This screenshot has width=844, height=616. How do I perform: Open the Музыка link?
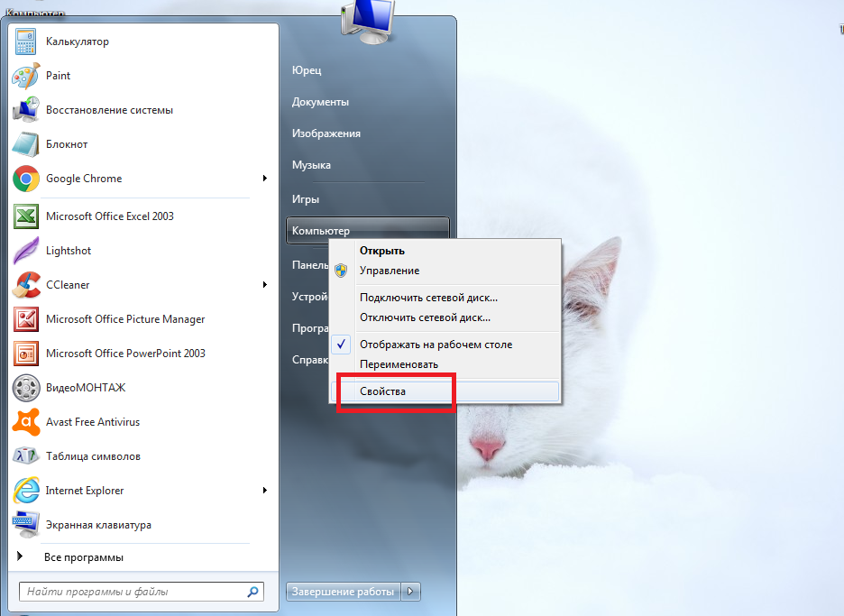(x=311, y=165)
